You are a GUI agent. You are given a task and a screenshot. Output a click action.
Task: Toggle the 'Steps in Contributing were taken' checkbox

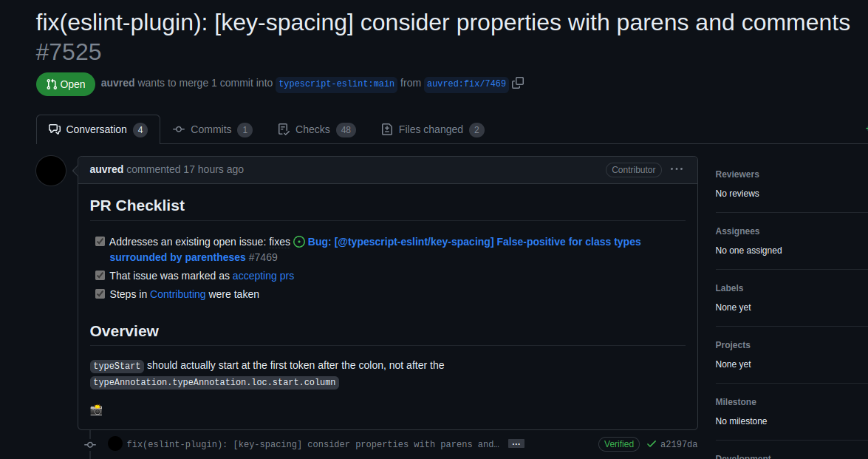click(100, 293)
